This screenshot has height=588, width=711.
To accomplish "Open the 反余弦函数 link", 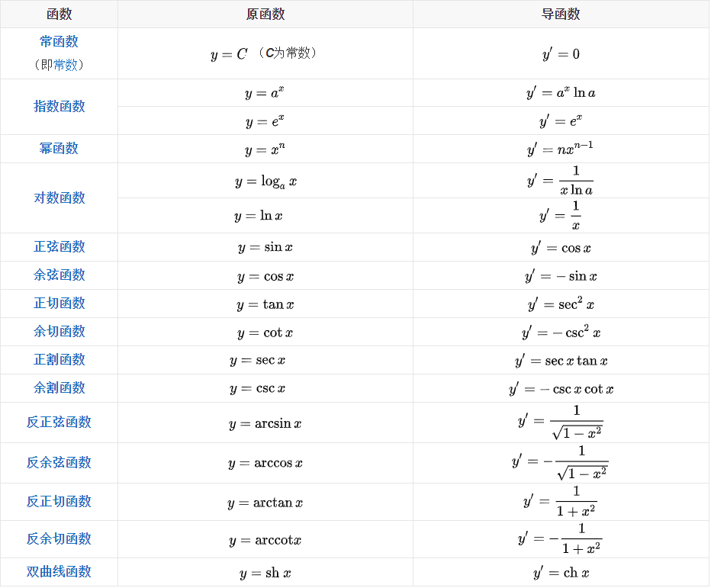I will point(59,463).
